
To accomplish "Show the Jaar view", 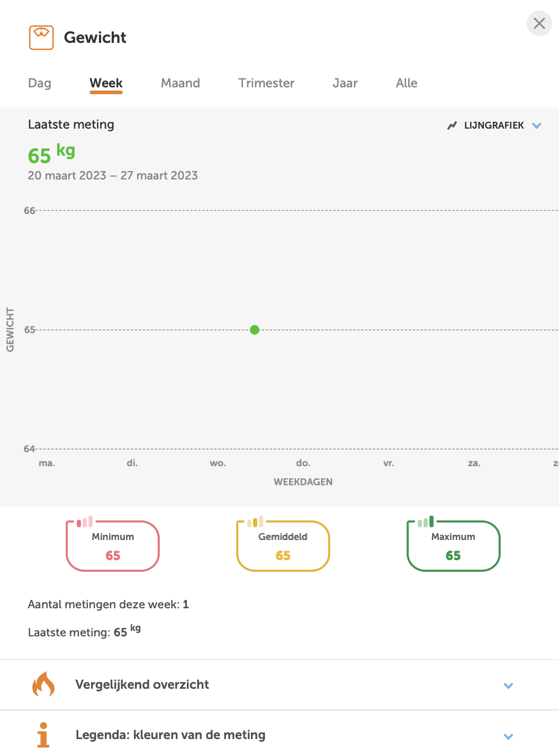I will [x=345, y=83].
